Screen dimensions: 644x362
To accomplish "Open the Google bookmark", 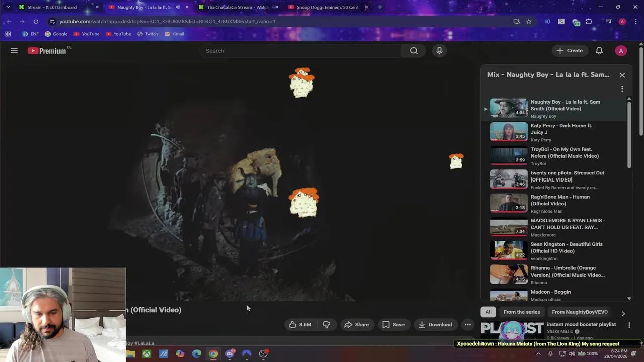I will click(56, 34).
